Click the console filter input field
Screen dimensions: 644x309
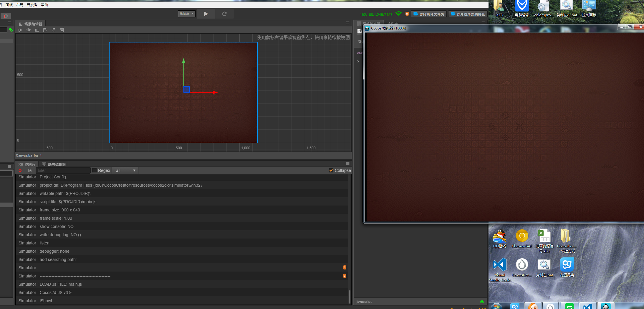[x=63, y=170]
